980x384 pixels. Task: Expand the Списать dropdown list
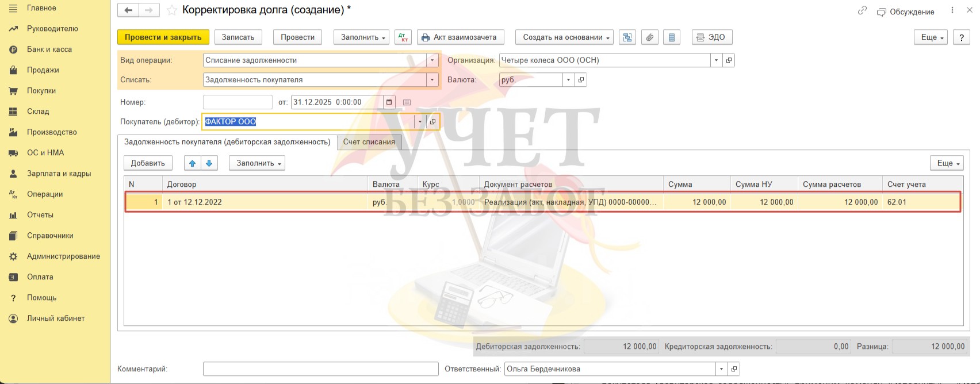tap(432, 80)
